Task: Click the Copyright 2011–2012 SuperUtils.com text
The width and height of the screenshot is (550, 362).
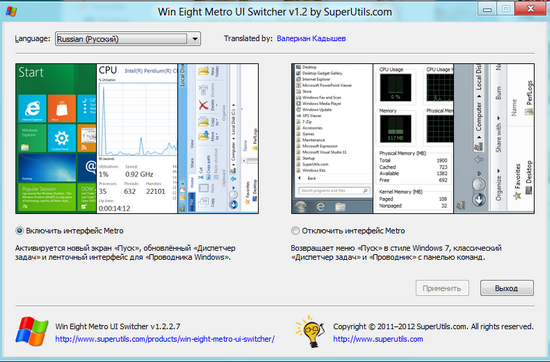Action: coord(433,327)
